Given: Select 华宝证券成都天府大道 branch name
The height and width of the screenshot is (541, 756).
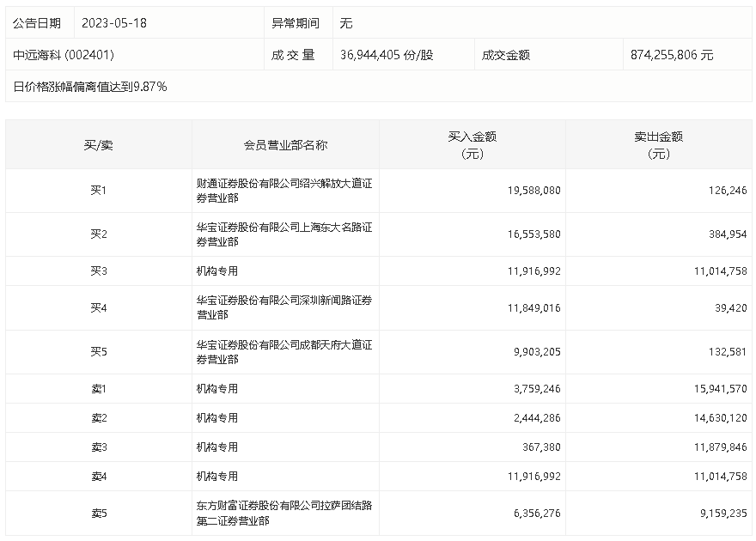Looking at the screenshot, I should click(x=284, y=352).
